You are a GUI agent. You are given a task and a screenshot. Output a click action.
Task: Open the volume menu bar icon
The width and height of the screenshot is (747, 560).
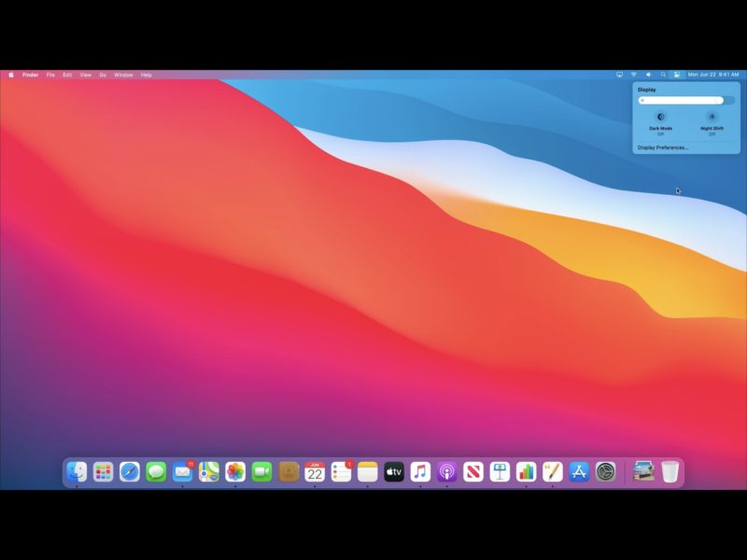(x=648, y=75)
